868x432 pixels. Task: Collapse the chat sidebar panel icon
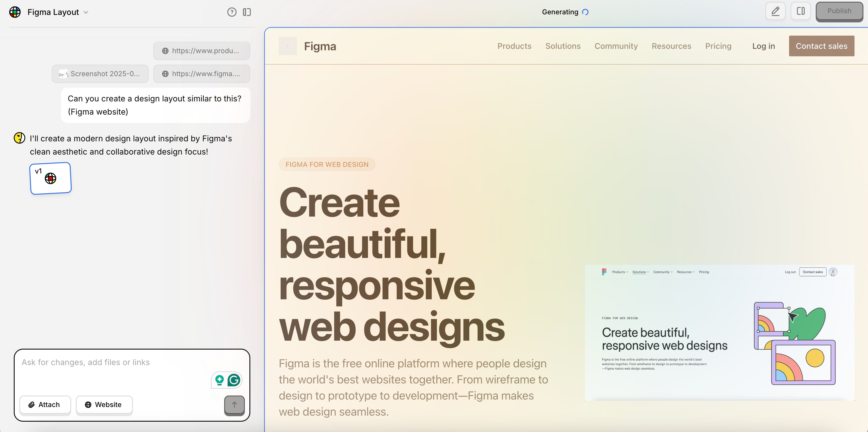pyautogui.click(x=247, y=12)
